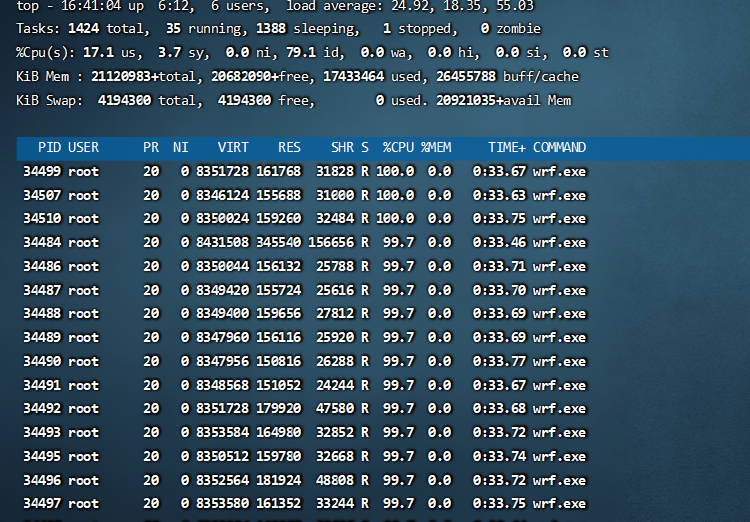Select the SHR column header
The image size is (750, 522).
tap(343, 147)
